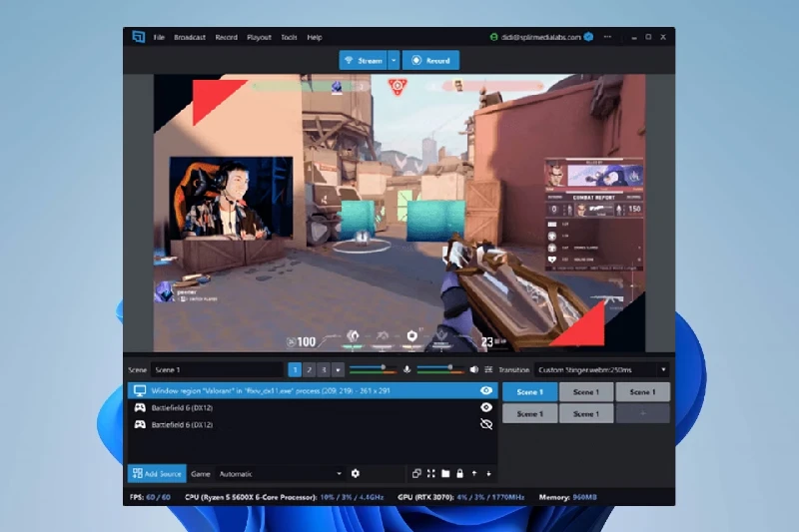799x532 pixels.
Task: Move source up with up arrow
Action: coord(473,473)
